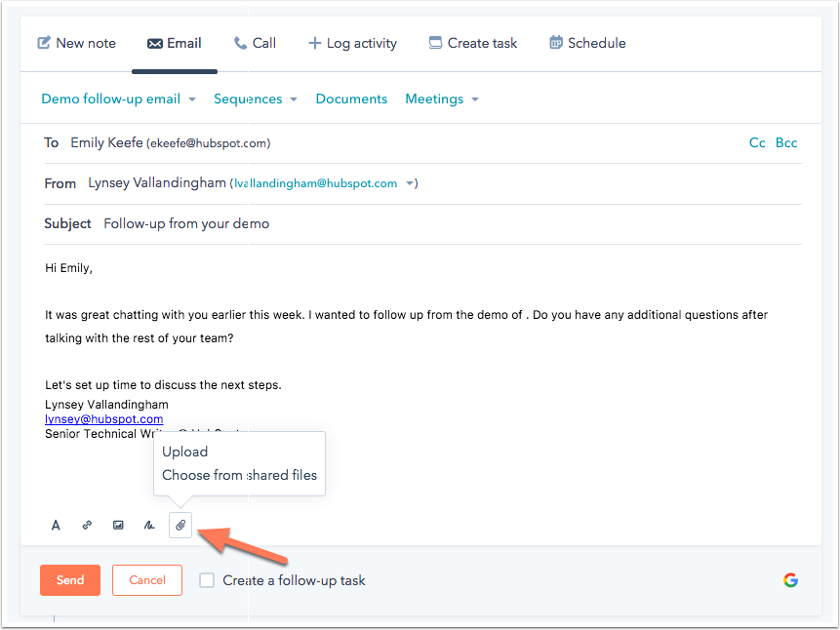840x630 pixels.
Task: Click the paperclip attachment icon
Action: tap(180, 525)
